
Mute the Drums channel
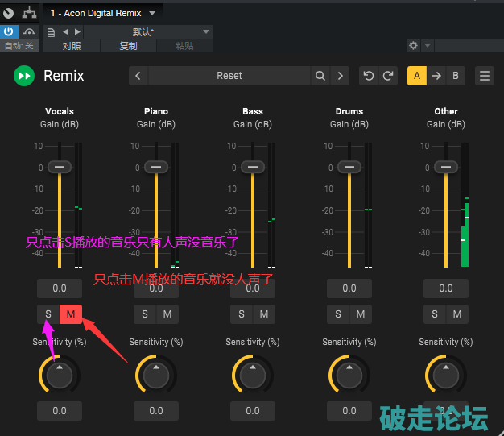click(x=361, y=314)
